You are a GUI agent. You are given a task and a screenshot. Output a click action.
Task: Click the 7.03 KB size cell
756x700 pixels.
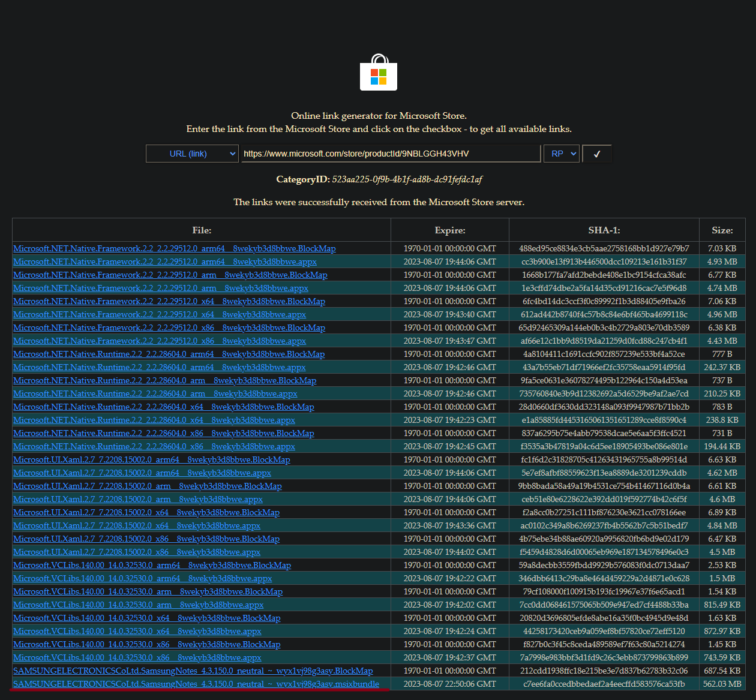pyautogui.click(x=722, y=248)
